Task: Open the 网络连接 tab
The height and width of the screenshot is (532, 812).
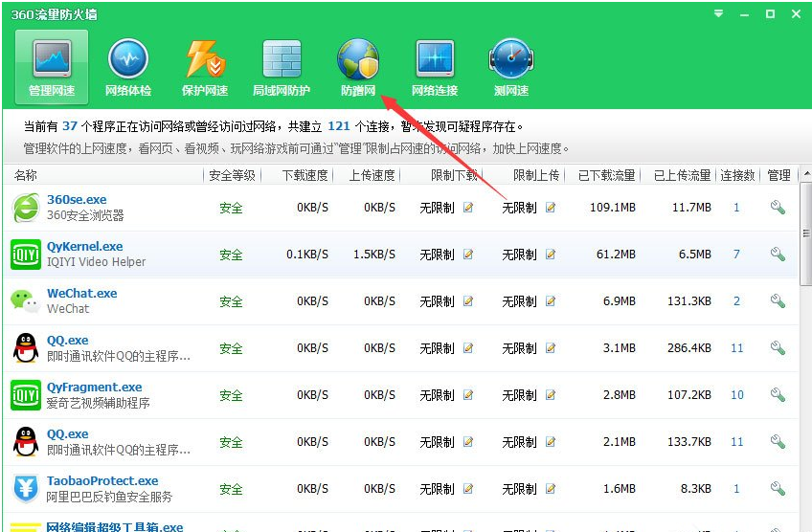Action: tap(435, 67)
